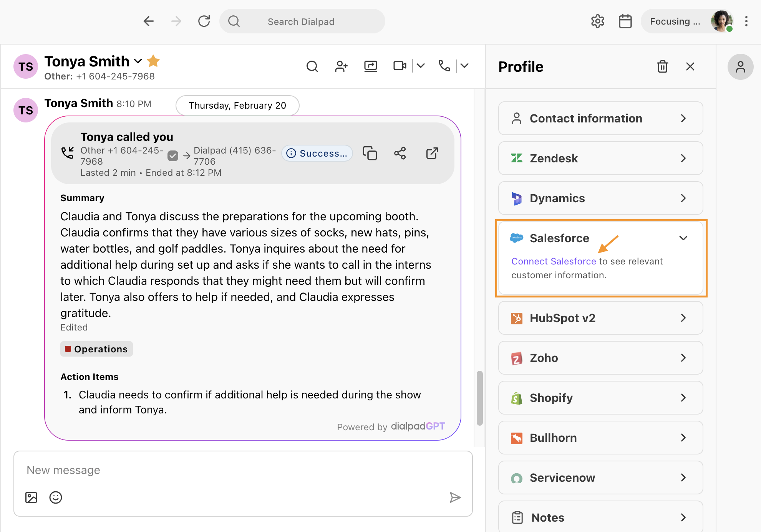Collapse the Salesforce section
Screen dimensions: 761x532
[683, 238]
